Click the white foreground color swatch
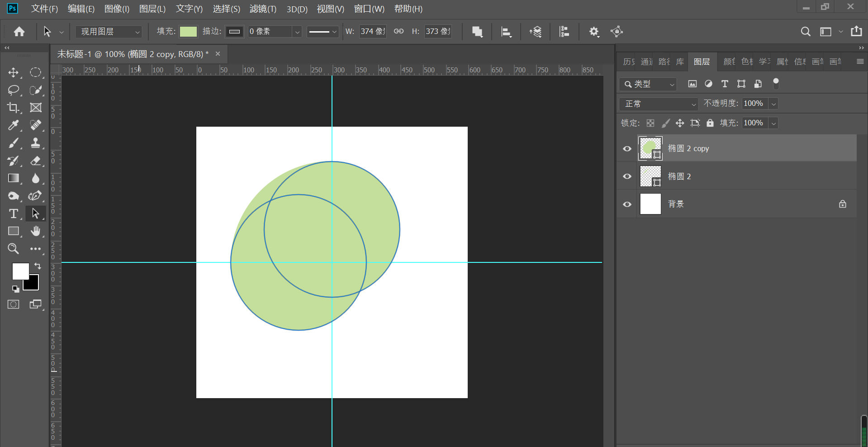The image size is (868, 447). pos(20,271)
